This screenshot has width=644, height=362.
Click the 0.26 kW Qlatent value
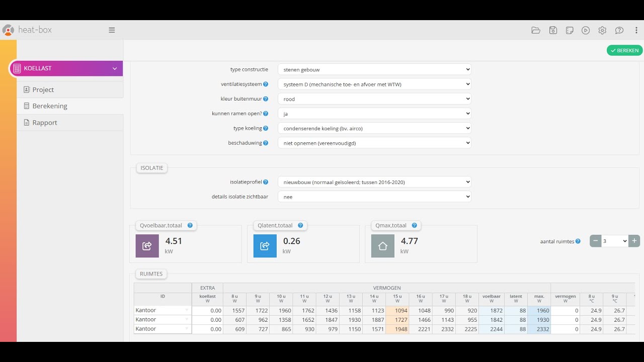(x=292, y=241)
